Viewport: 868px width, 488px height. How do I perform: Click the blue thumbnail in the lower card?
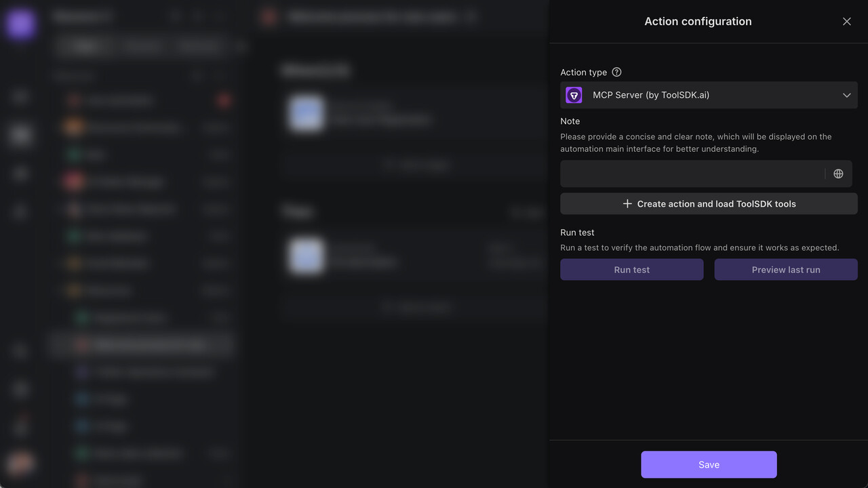(x=306, y=256)
